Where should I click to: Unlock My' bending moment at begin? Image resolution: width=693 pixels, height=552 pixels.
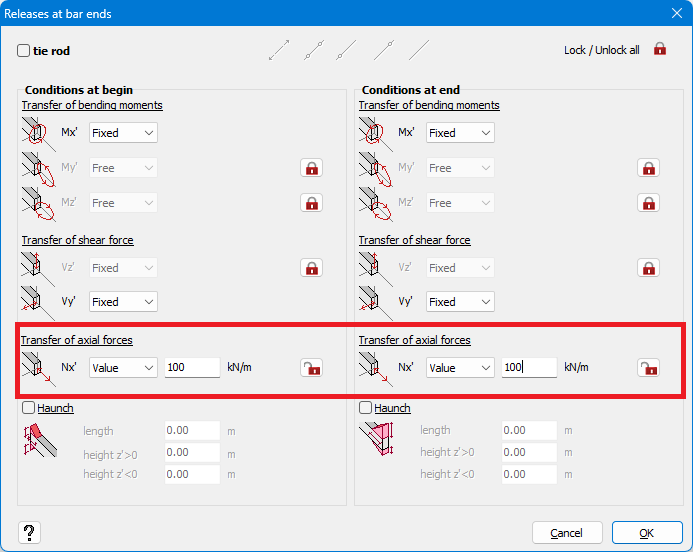pos(311,168)
